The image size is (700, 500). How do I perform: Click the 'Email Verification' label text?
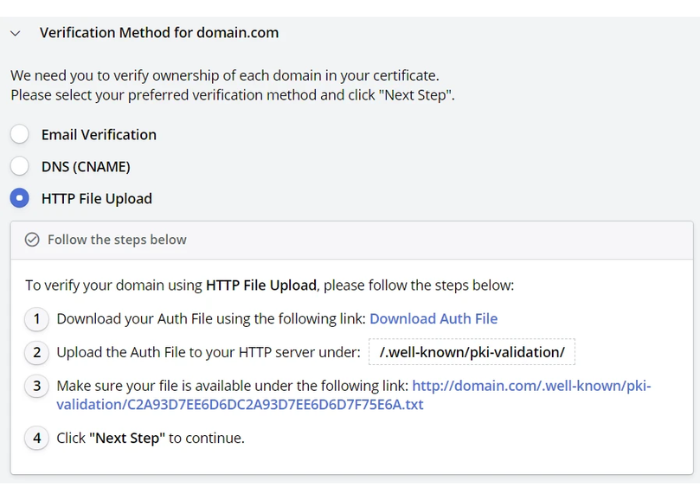click(99, 135)
